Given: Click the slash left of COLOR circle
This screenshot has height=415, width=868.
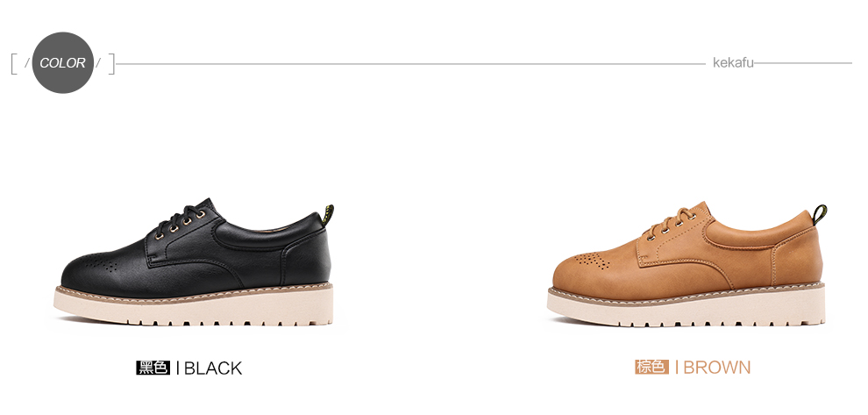Looking at the screenshot, I should tap(26, 63).
